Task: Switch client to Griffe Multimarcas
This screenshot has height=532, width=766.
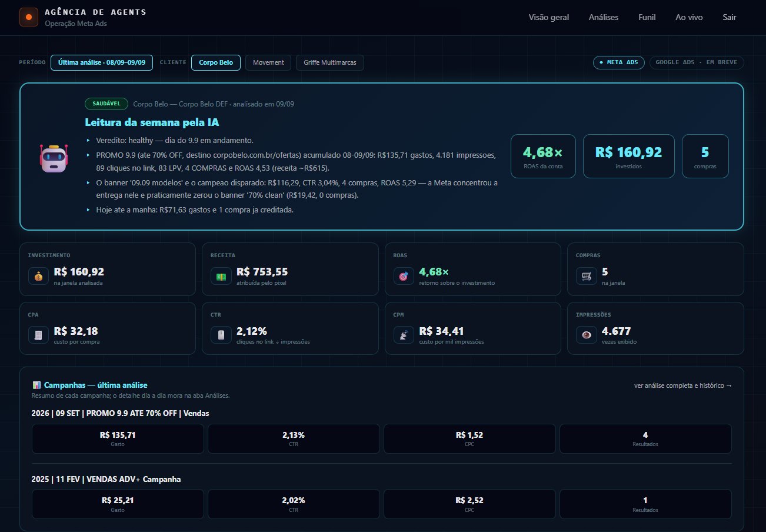Action: (330, 62)
